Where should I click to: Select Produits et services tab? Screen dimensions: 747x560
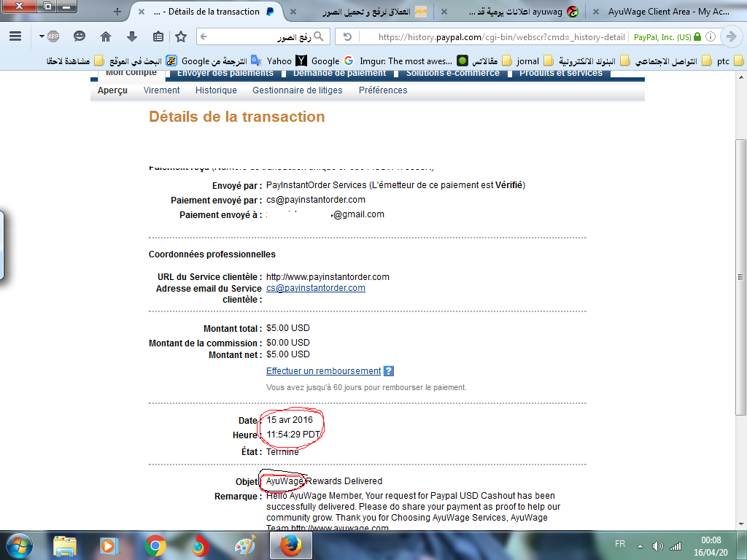tap(561, 74)
